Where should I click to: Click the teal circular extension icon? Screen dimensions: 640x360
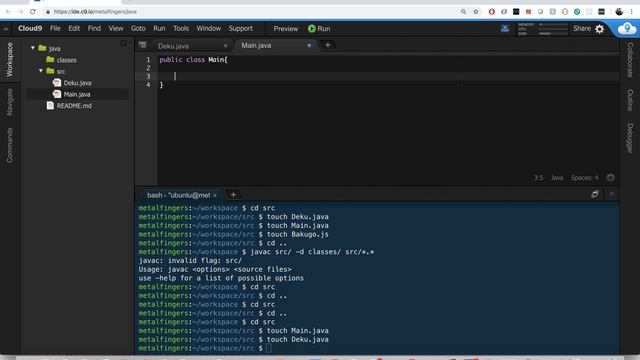(577, 11)
